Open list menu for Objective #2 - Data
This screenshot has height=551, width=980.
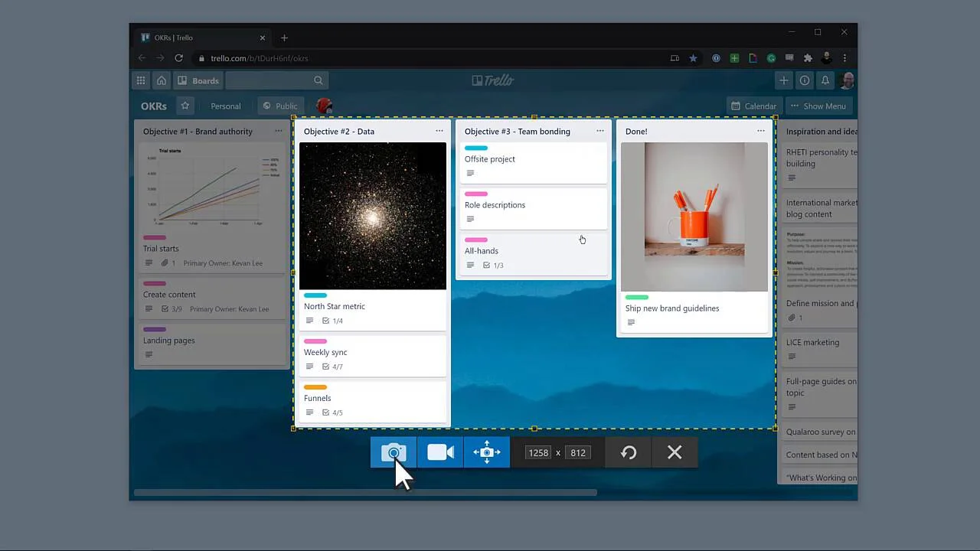[439, 131]
